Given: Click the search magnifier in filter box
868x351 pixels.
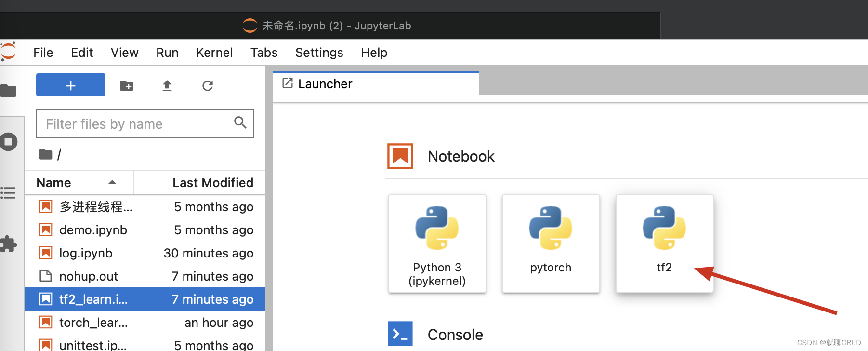Looking at the screenshot, I should coord(240,122).
